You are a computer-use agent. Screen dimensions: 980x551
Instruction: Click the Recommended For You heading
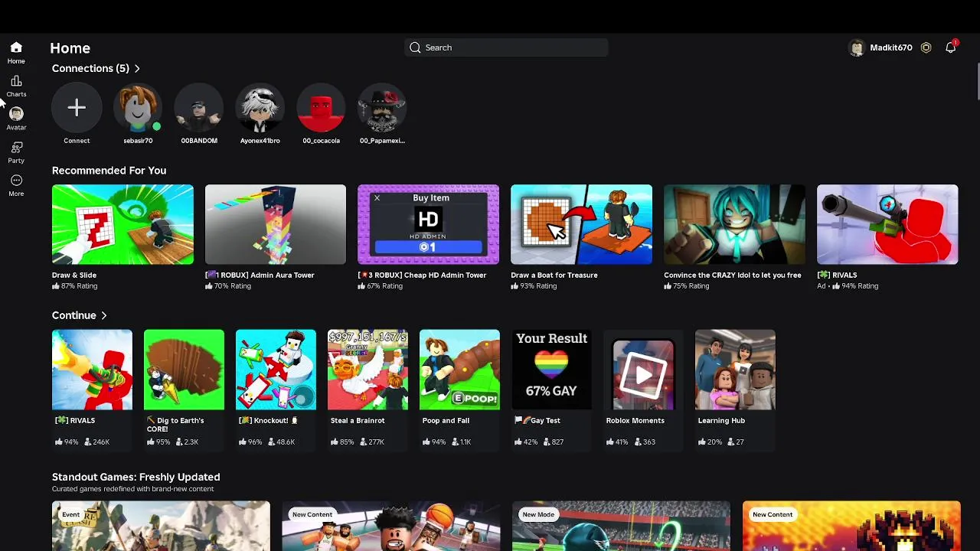click(109, 171)
